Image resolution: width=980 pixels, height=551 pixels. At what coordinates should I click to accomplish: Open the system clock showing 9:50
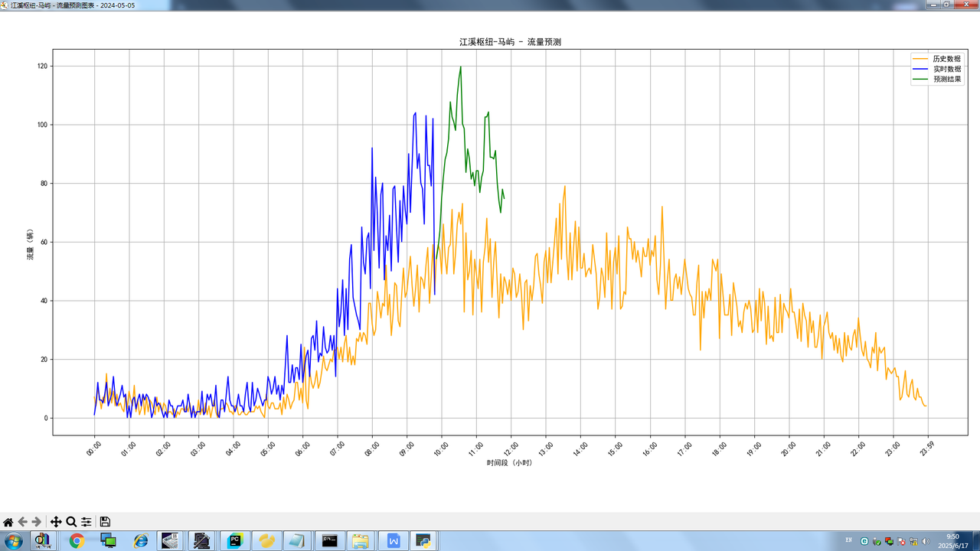pyautogui.click(x=952, y=541)
